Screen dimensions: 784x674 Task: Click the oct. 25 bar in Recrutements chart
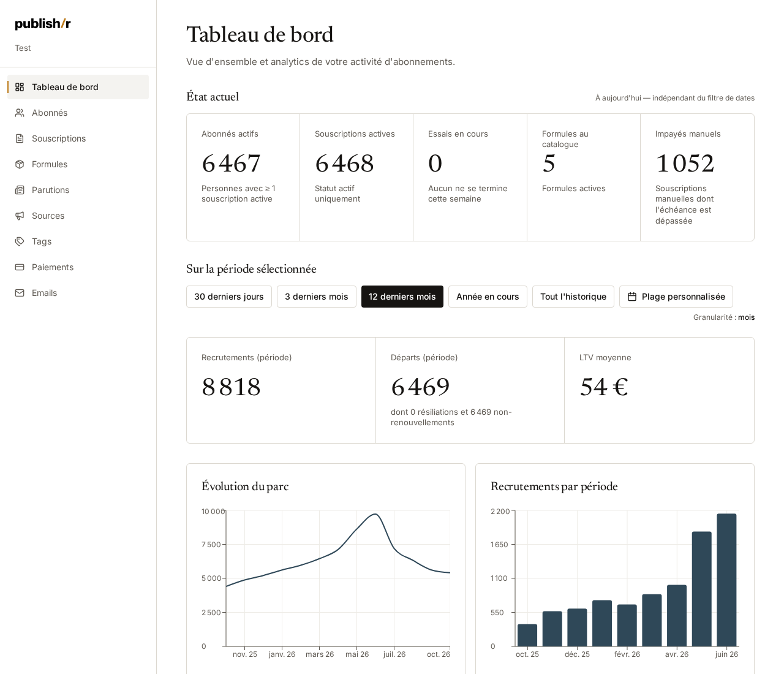[x=527, y=635]
